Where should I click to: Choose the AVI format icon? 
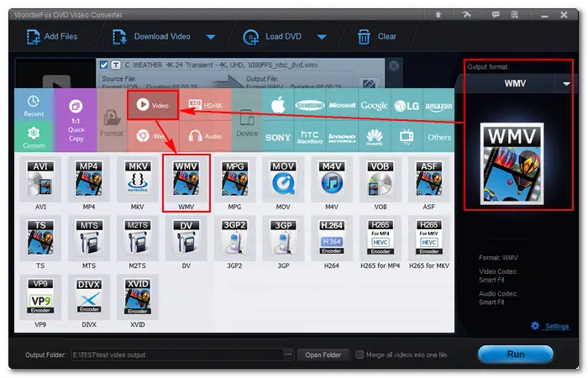(40, 179)
